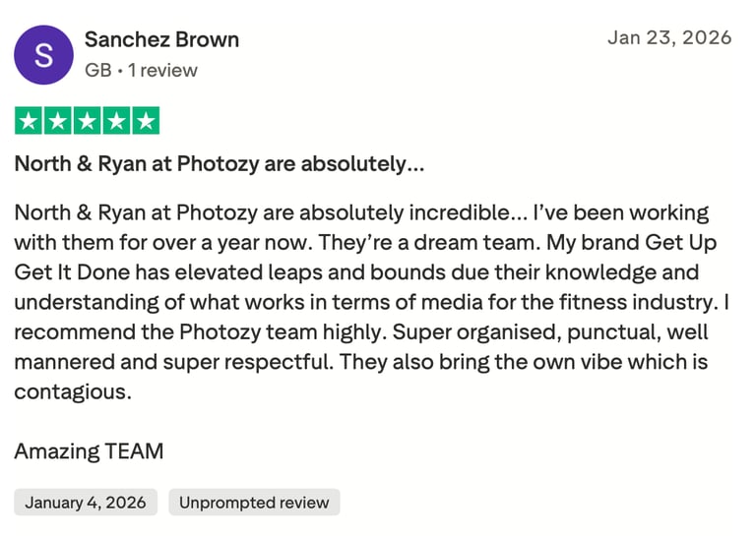Click the "Jan 23, 2026" posted date
The height and width of the screenshot is (536, 756).
669,38
